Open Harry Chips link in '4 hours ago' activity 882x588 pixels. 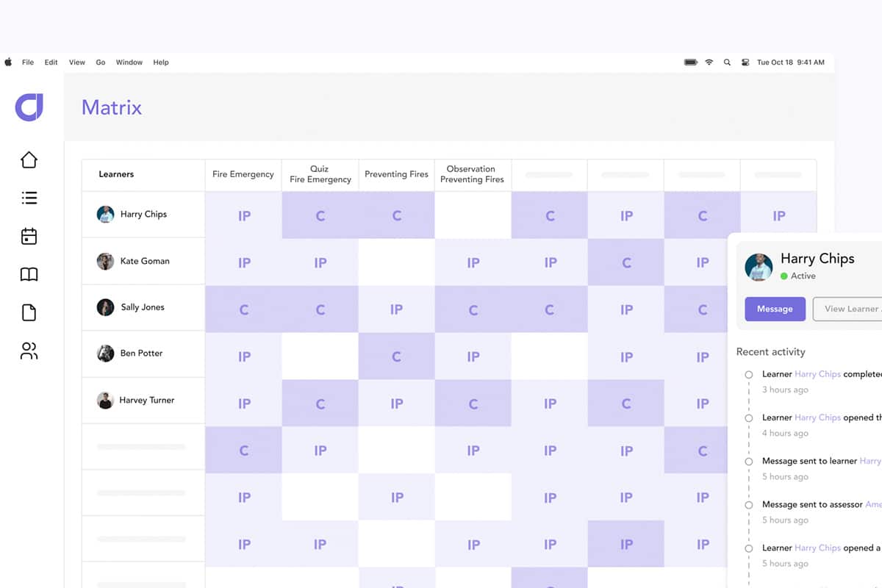[817, 417]
